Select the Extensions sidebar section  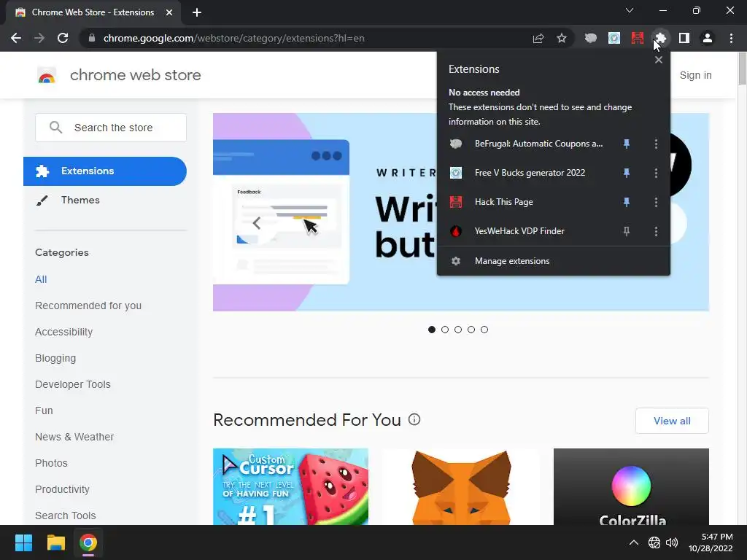[x=105, y=171]
